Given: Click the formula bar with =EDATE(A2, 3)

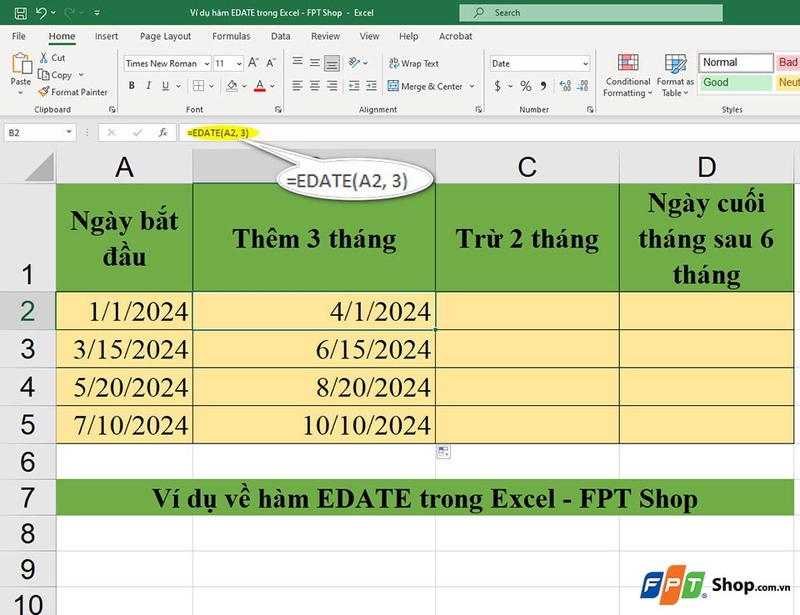Looking at the screenshot, I should pyautogui.click(x=489, y=133).
